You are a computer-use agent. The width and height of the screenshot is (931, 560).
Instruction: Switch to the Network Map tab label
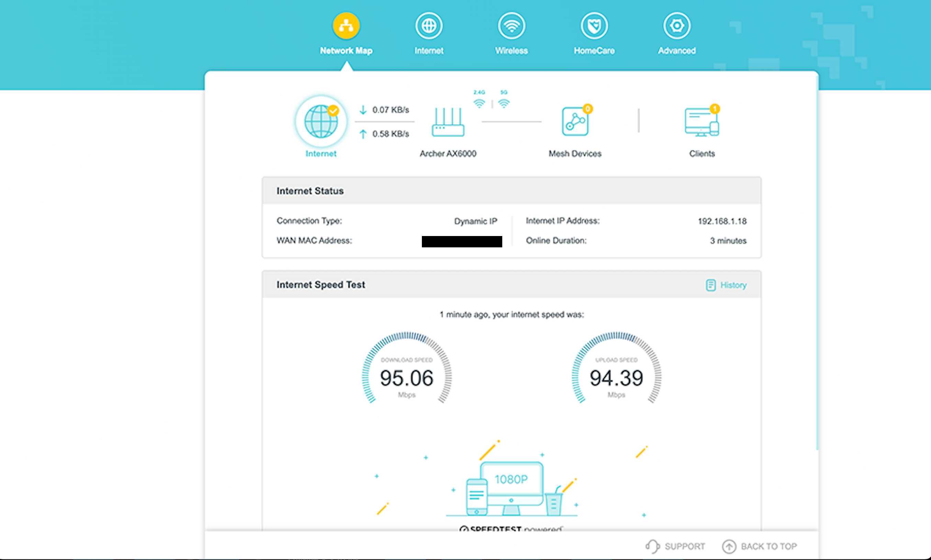click(346, 51)
